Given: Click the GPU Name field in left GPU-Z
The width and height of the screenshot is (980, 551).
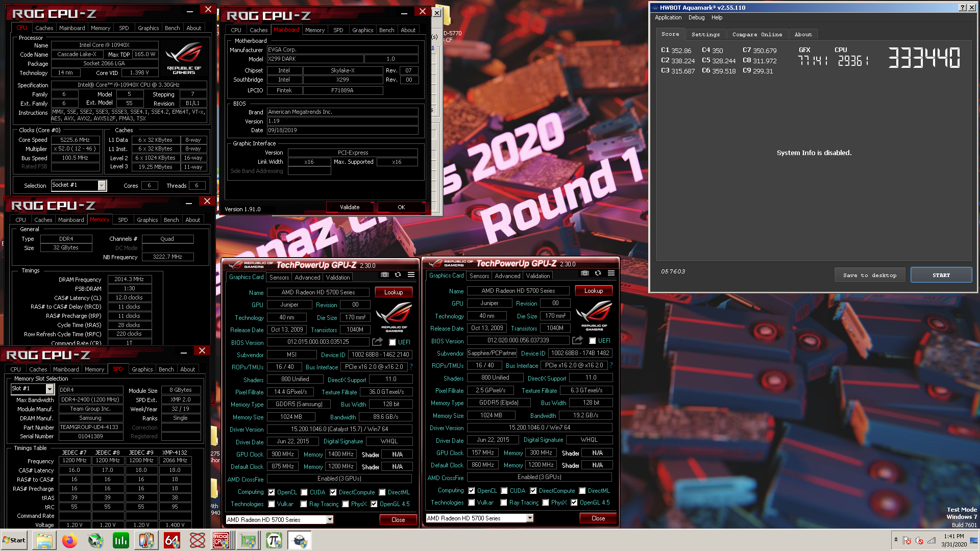Looking at the screenshot, I should click(x=318, y=292).
